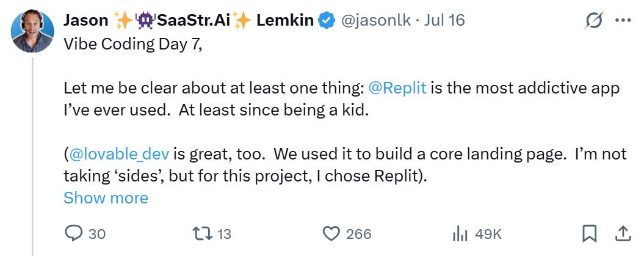Click the @jasonlk handle
644x256 pixels.
coord(376,20)
